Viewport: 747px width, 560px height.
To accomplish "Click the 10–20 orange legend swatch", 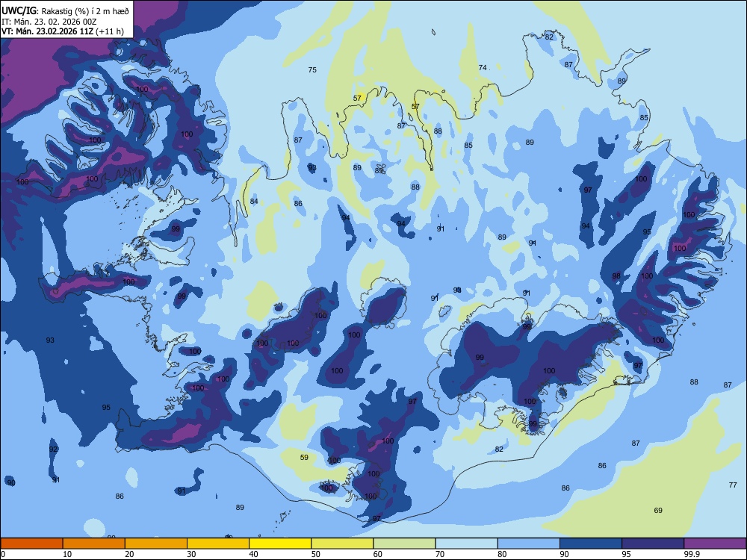I will pos(94,544).
